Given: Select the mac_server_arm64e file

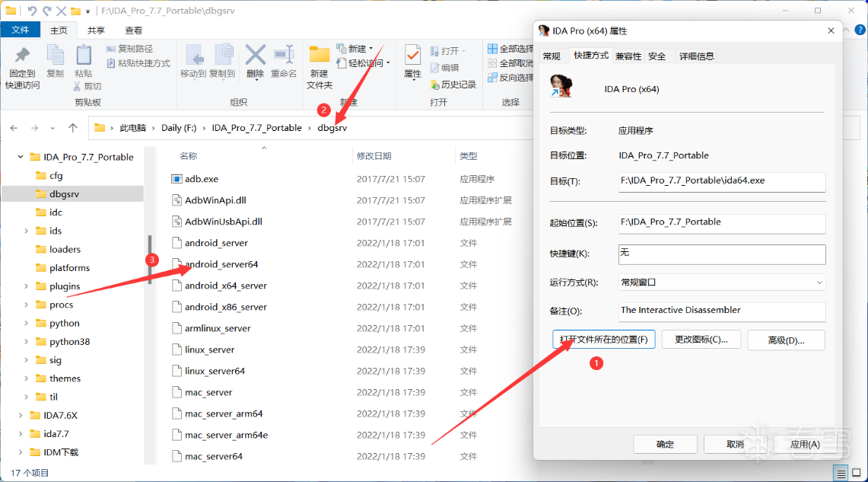Looking at the screenshot, I should 227,435.
